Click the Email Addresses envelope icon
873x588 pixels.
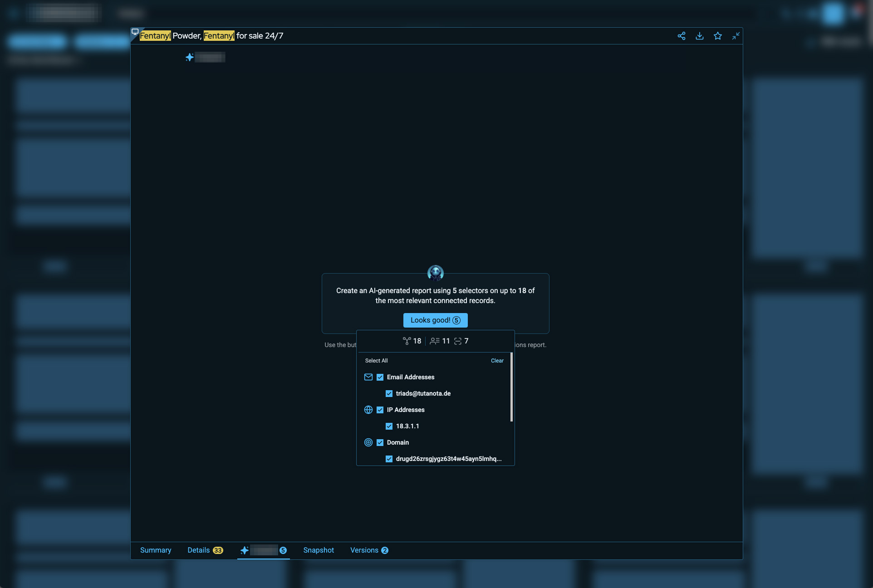click(x=368, y=377)
